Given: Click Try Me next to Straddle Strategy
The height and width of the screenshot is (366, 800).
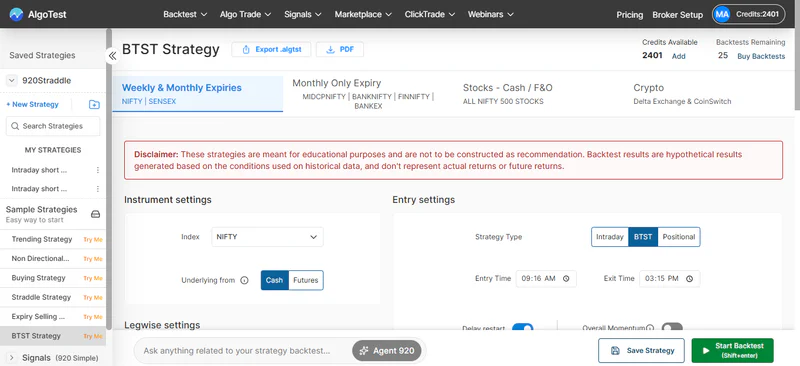Looking at the screenshot, I should (x=93, y=298).
